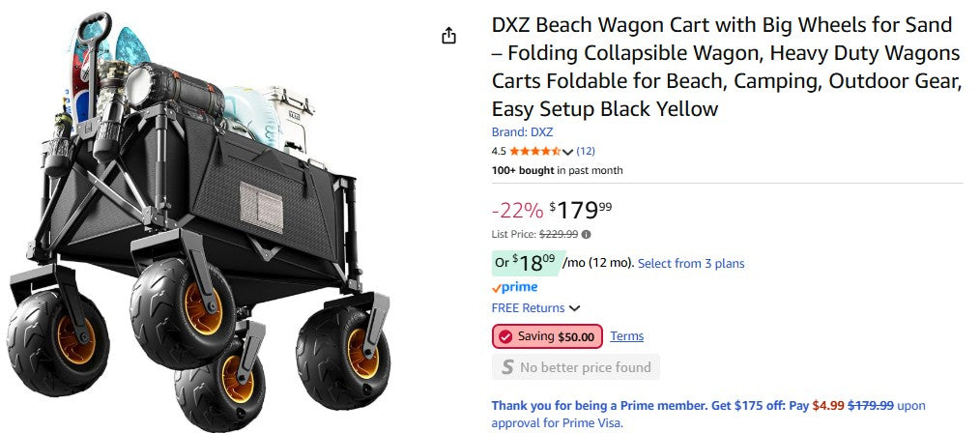The height and width of the screenshot is (433, 980).
Task: Click the S icon in price-check badge
Action: [506, 367]
